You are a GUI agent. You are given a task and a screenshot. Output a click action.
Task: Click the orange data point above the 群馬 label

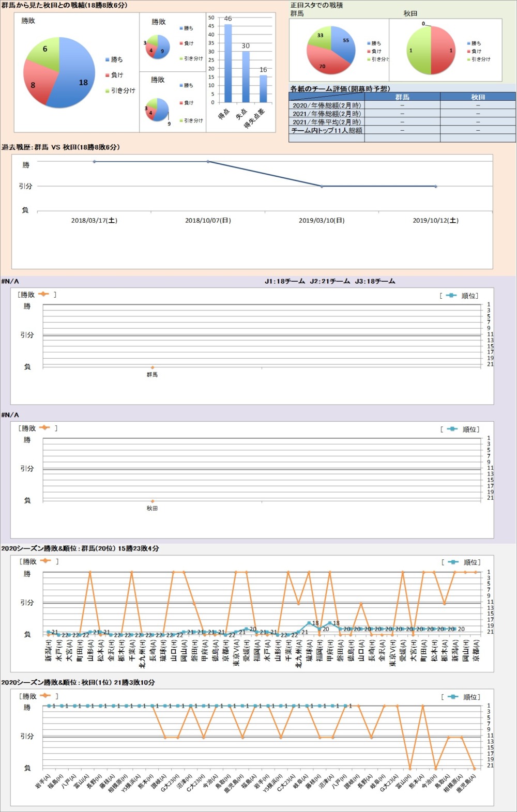(152, 367)
